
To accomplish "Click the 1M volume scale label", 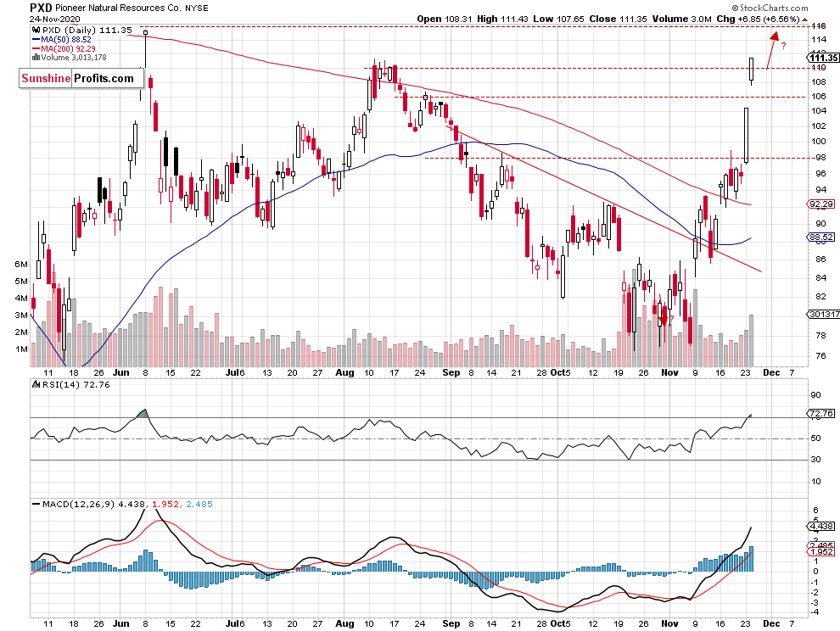I will tap(21, 349).
